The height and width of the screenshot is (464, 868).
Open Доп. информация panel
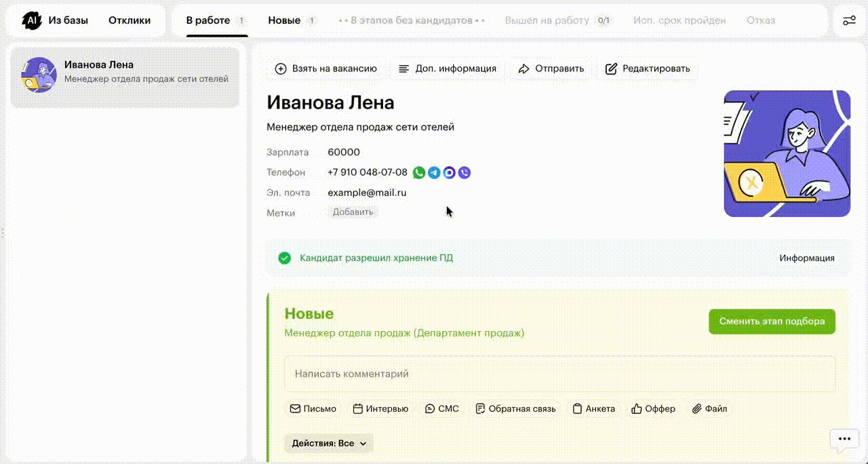point(448,69)
